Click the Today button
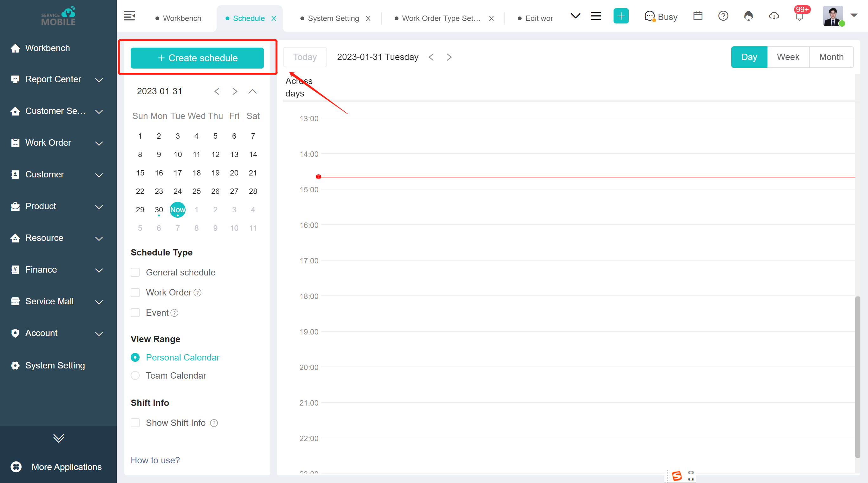 coord(305,57)
